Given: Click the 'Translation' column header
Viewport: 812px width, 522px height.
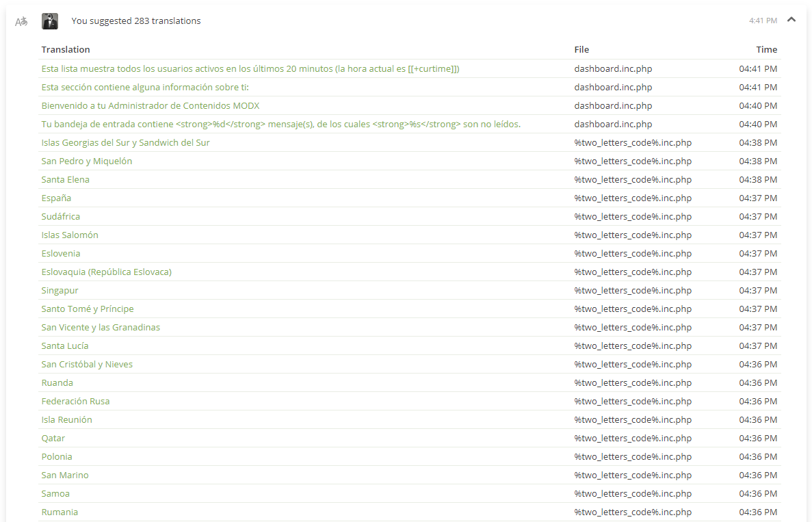Looking at the screenshot, I should 66,49.
